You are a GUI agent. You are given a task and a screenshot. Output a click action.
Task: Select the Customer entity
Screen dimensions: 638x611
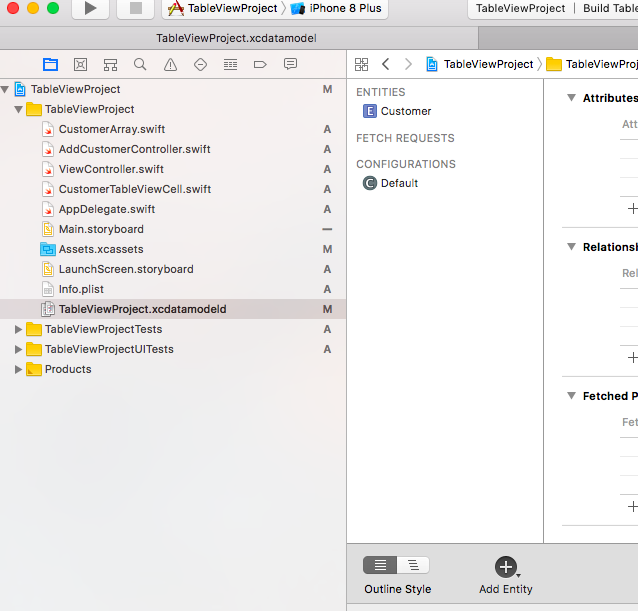[405, 111]
